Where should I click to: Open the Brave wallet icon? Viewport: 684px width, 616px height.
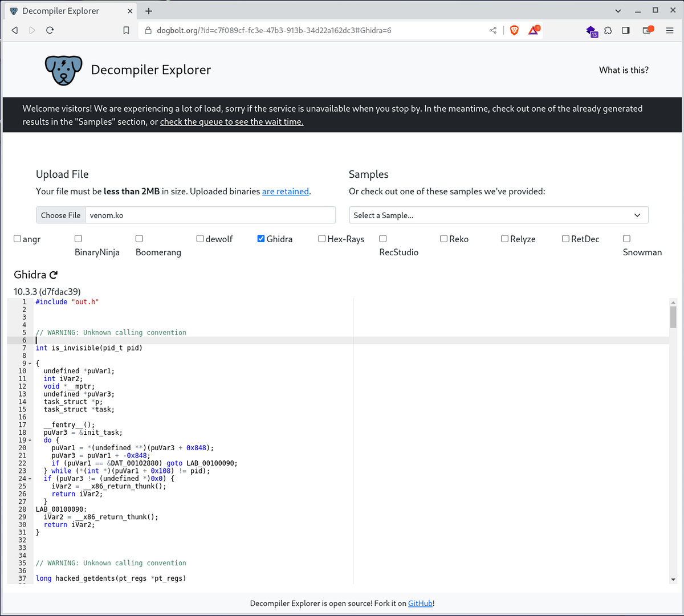coord(648,30)
